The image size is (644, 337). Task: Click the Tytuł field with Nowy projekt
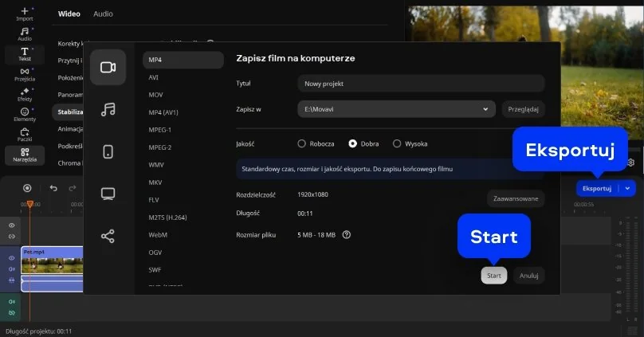[420, 84]
